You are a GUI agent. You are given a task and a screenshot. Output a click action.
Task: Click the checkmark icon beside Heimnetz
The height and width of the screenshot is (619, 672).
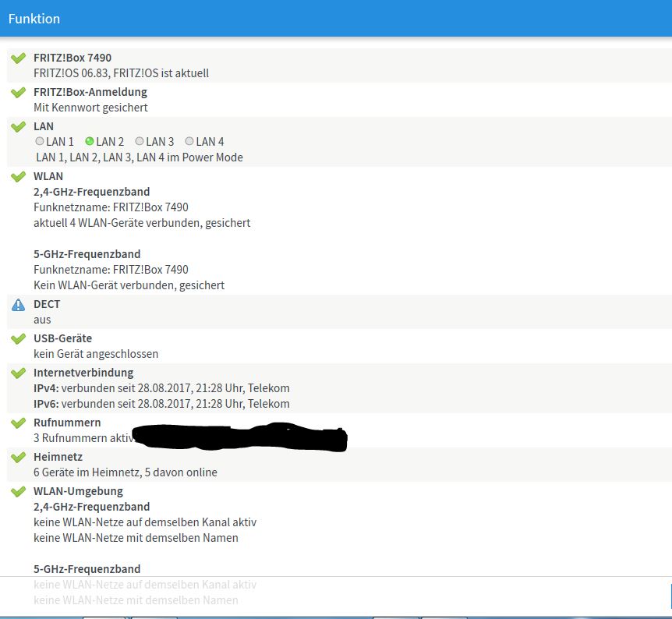coord(18,457)
